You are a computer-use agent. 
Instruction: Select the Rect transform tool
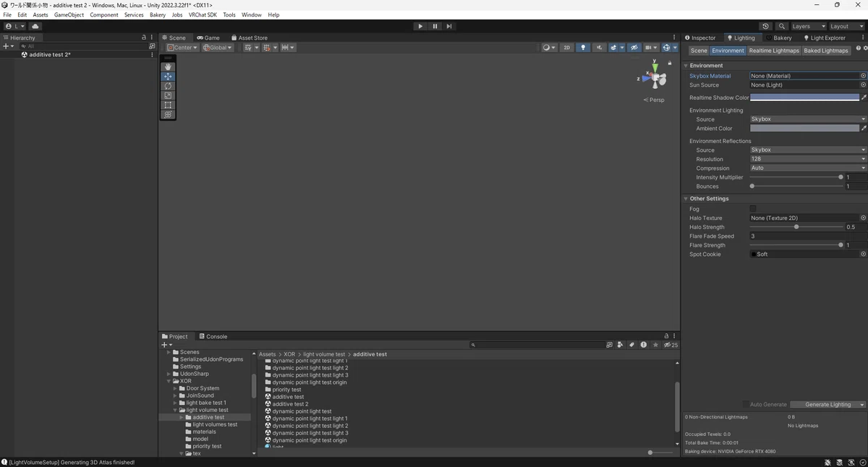(168, 105)
